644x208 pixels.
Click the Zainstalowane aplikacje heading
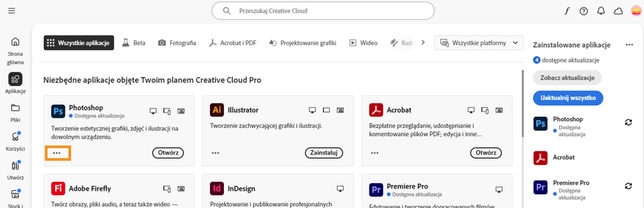[x=572, y=45]
